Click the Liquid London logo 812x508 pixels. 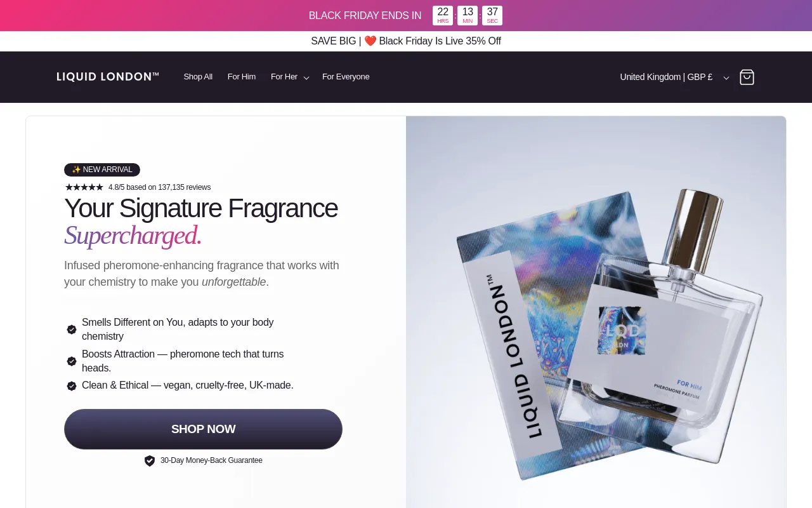108,77
